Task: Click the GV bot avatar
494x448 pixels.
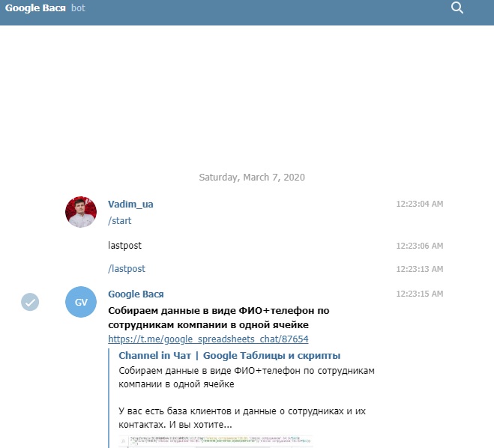Action: click(81, 302)
